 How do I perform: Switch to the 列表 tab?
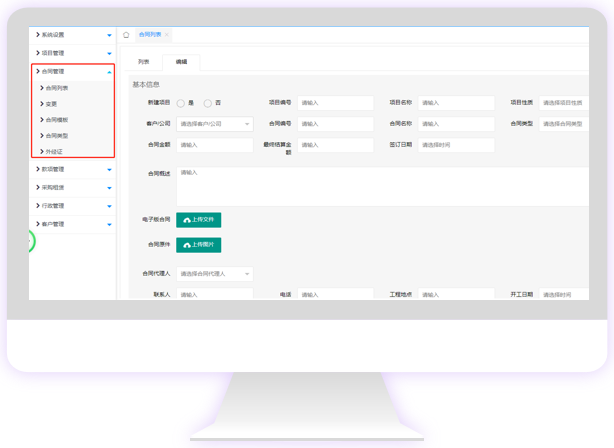144,62
